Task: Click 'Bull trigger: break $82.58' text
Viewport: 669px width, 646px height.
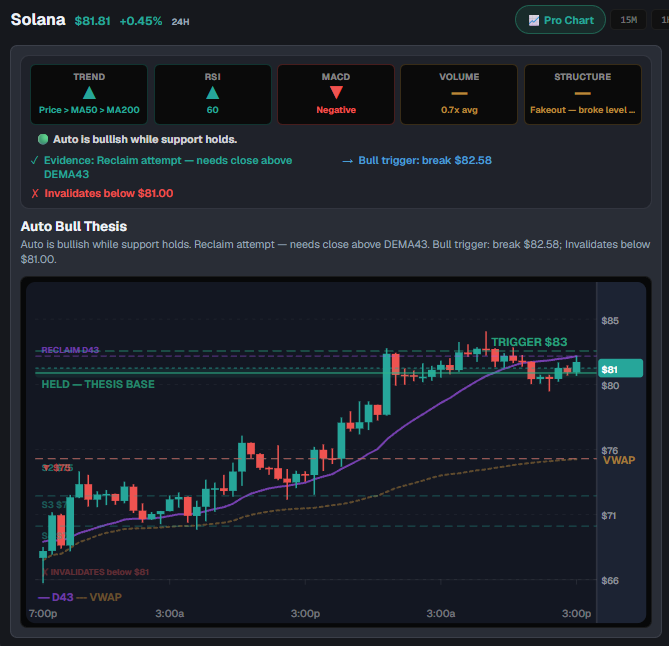Action: coord(425,160)
